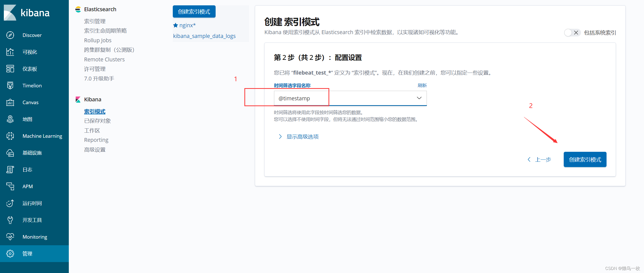Open 工作区 link

[x=92, y=131]
